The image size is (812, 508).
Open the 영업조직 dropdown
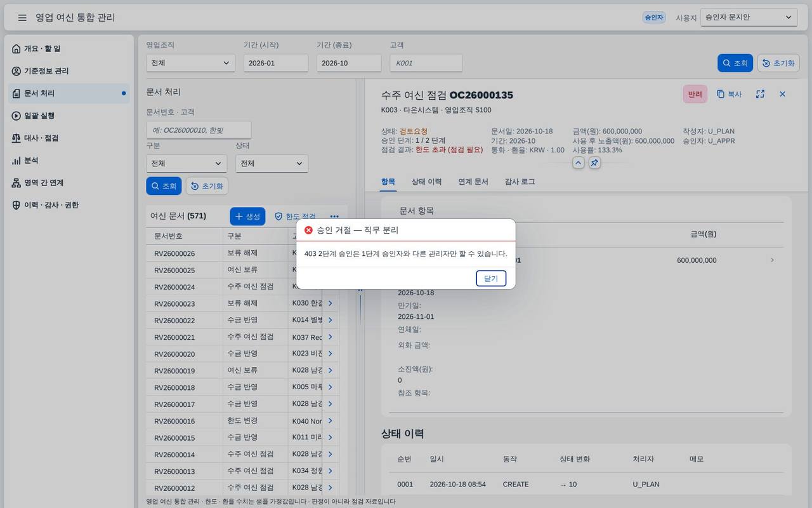click(x=190, y=63)
